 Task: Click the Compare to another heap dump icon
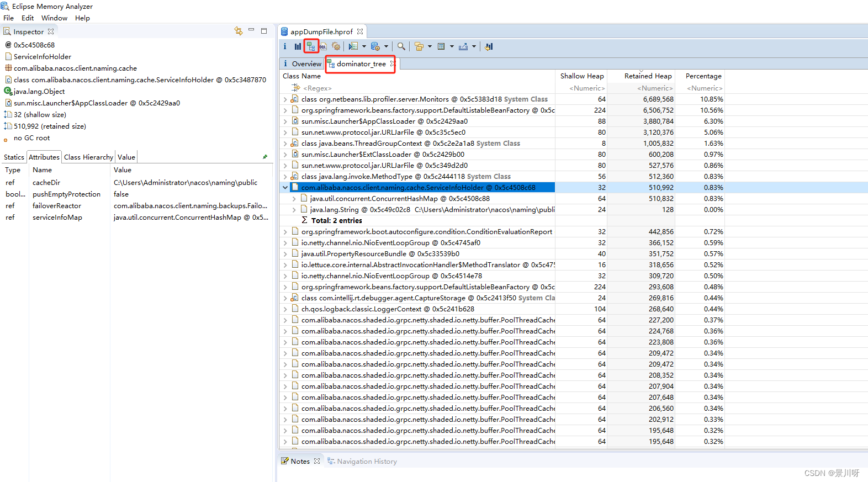(489, 47)
